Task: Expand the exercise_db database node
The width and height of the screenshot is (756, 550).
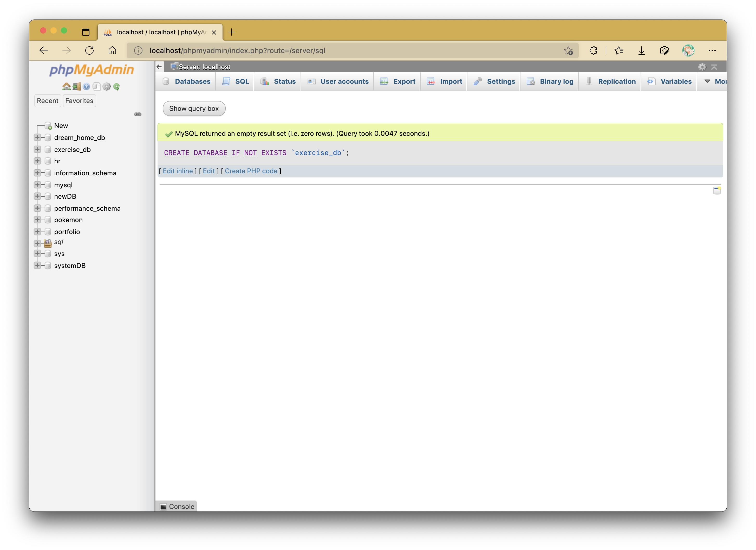Action: 37,149
